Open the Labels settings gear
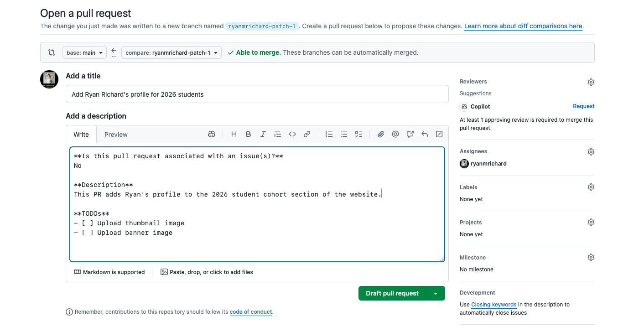 (591, 187)
